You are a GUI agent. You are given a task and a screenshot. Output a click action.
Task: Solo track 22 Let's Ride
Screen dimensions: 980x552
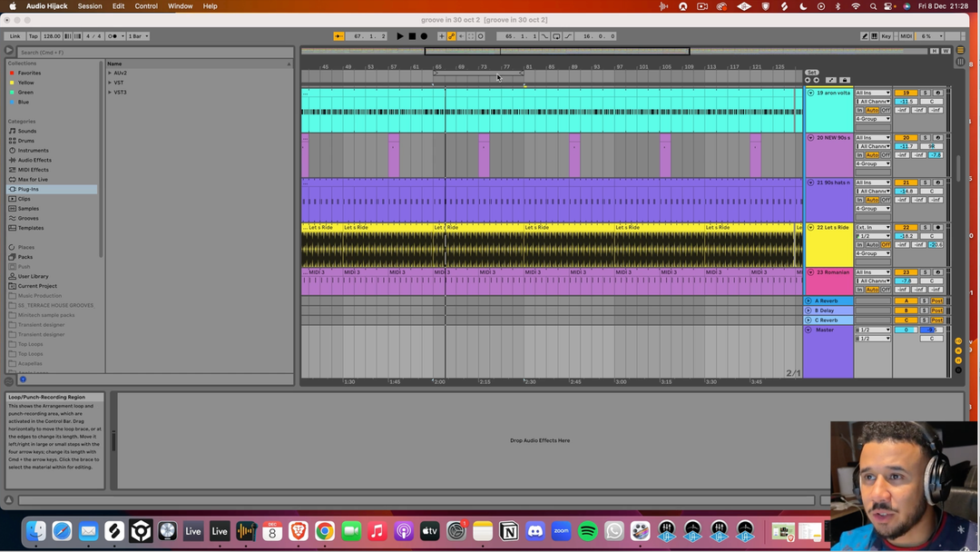pyautogui.click(x=926, y=227)
